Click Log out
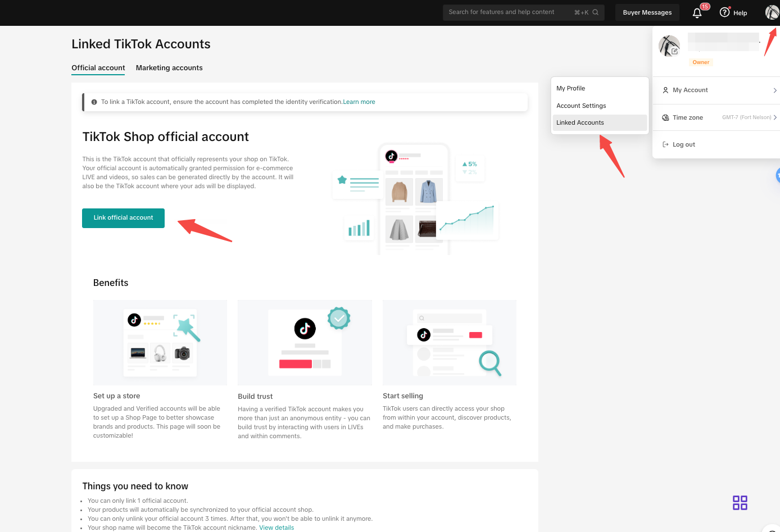The image size is (780, 532). 684,144
